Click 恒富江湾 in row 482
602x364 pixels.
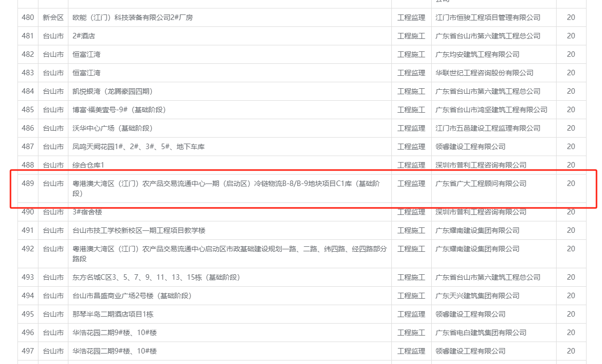(86, 54)
